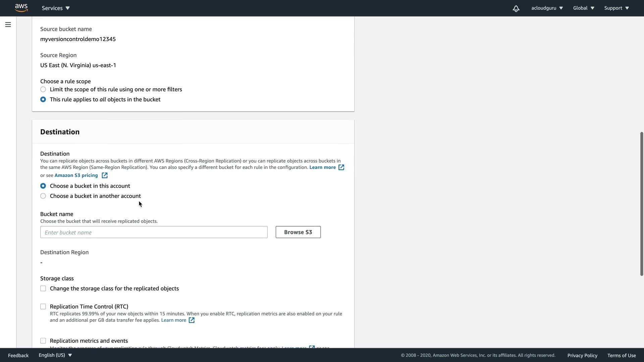Select 'Limit the scope of this rule' option
The width and height of the screenshot is (644, 362).
(x=43, y=89)
